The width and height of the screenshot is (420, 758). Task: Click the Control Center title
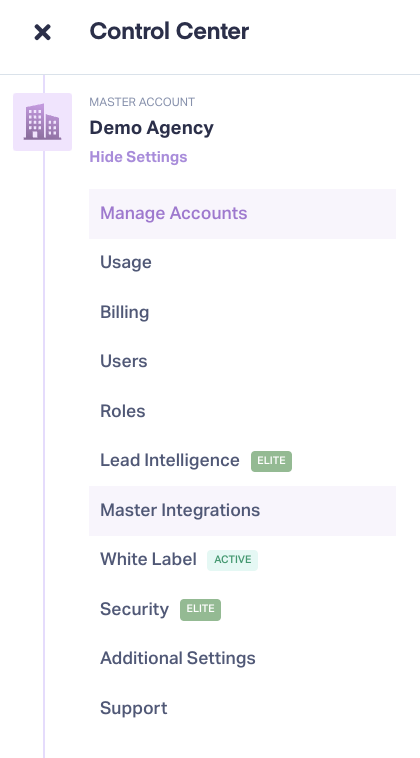(x=169, y=31)
